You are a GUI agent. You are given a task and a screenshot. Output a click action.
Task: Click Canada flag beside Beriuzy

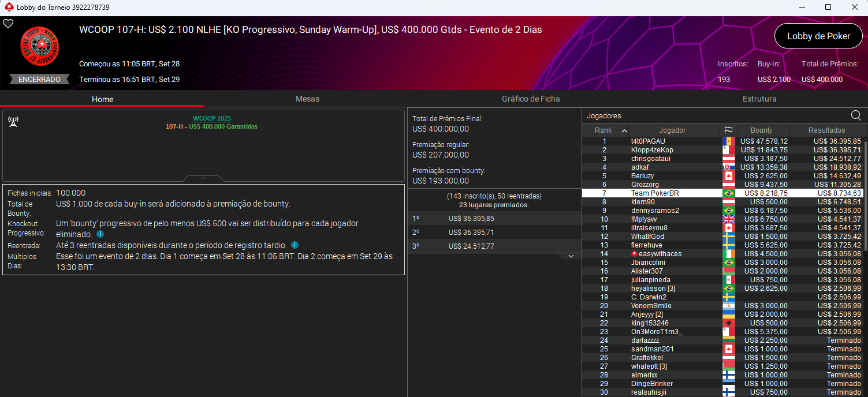click(x=728, y=176)
